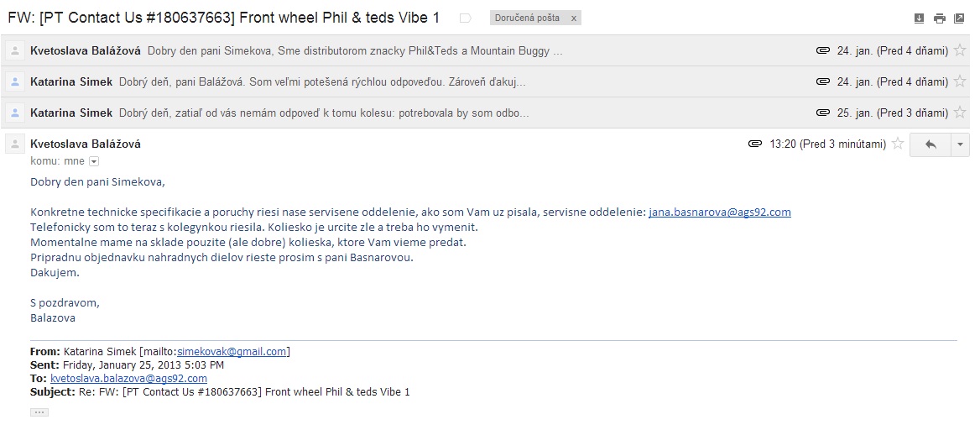980x430 pixels.
Task: Click attachment paperclip on the 13:20 message
Action: [755, 144]
